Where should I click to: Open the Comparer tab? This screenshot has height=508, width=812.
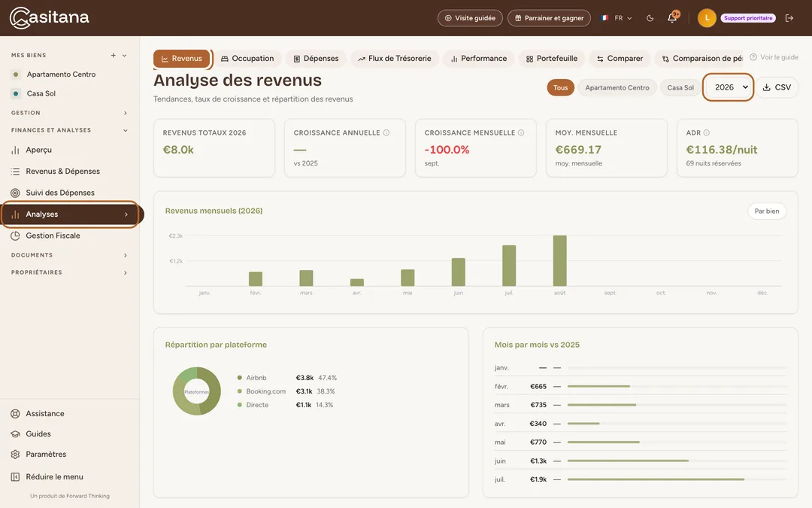620,59
